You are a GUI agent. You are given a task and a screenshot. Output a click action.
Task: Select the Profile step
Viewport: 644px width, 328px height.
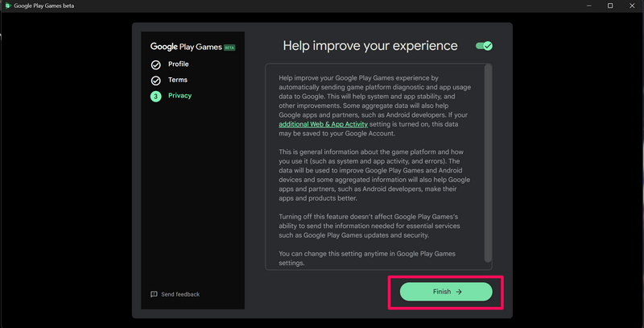[x=178, y=64]
